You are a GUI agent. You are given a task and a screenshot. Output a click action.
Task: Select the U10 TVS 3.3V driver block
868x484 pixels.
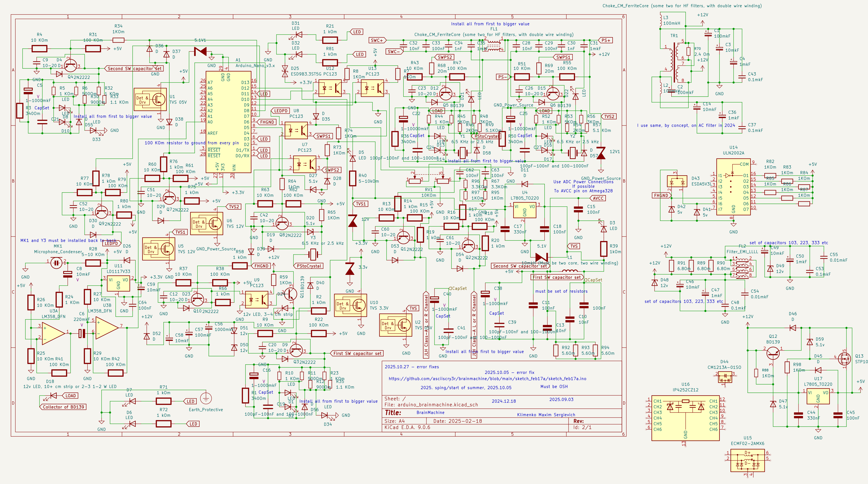tap(350, 305)
